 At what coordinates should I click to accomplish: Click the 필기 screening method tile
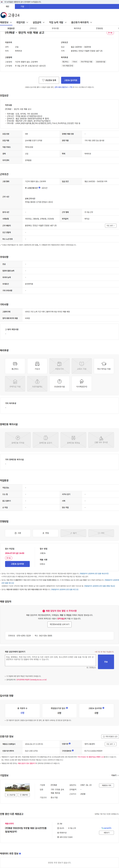[73, 533]
